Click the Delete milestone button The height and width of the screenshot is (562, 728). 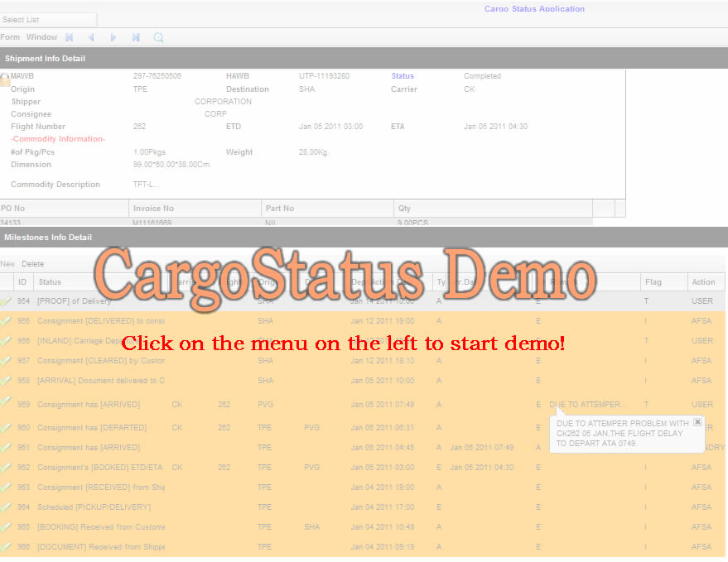coord(33,264)
